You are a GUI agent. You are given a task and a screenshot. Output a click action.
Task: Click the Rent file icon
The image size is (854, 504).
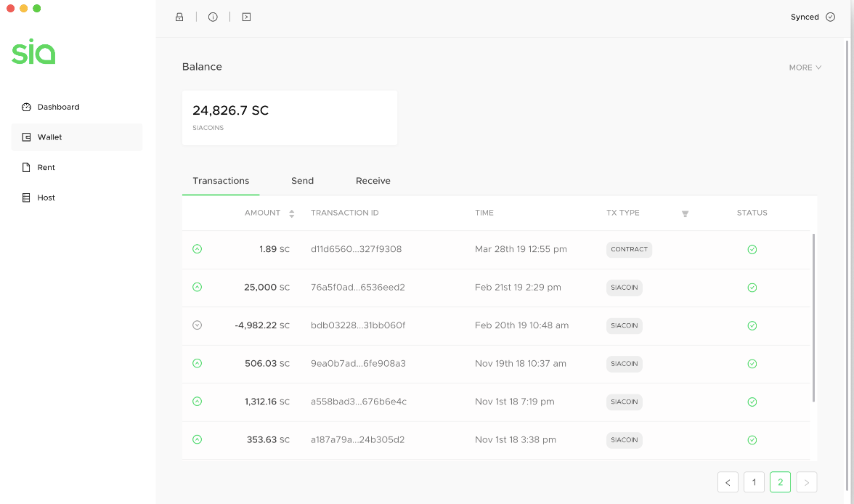[26, 167]
